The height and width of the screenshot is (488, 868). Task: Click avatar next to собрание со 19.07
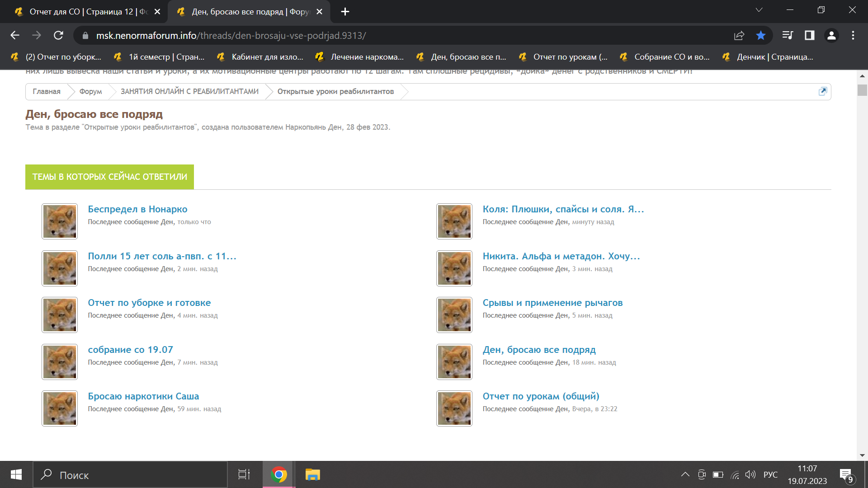coord(60,362)
